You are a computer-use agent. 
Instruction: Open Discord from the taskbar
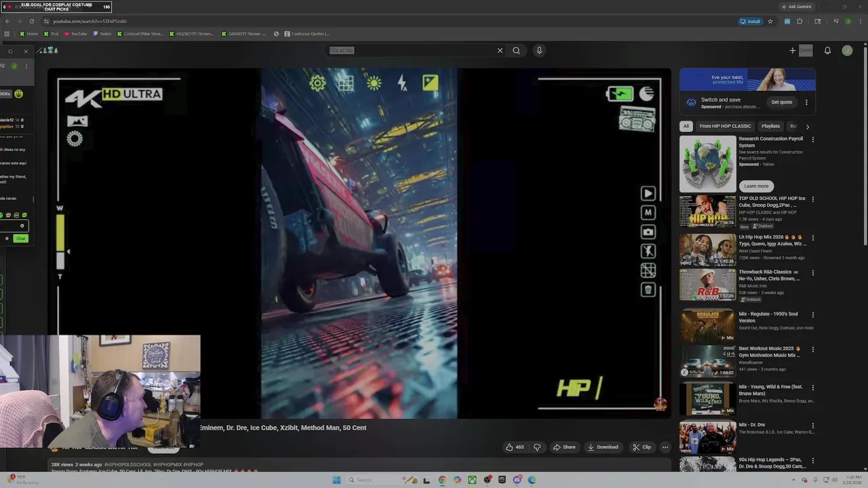517,480
